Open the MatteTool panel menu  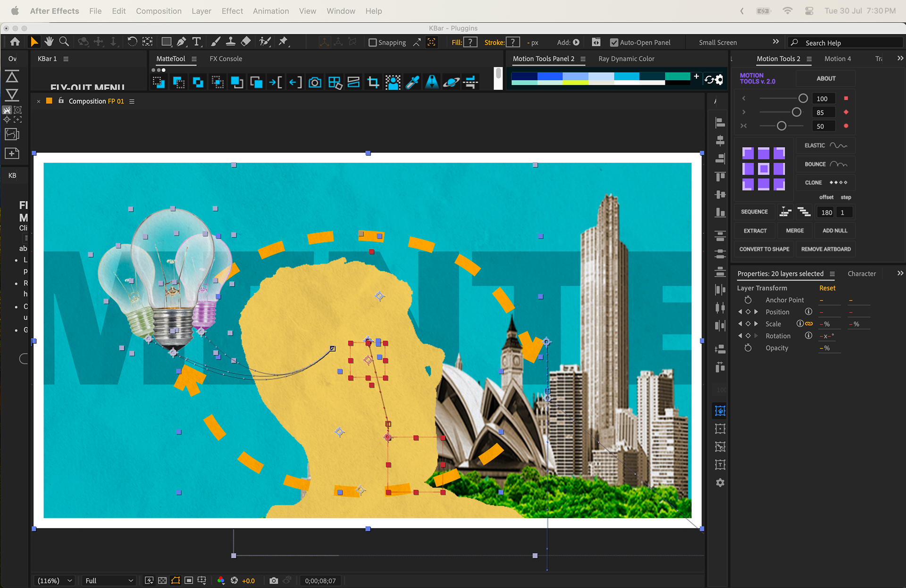coord(194,59)
